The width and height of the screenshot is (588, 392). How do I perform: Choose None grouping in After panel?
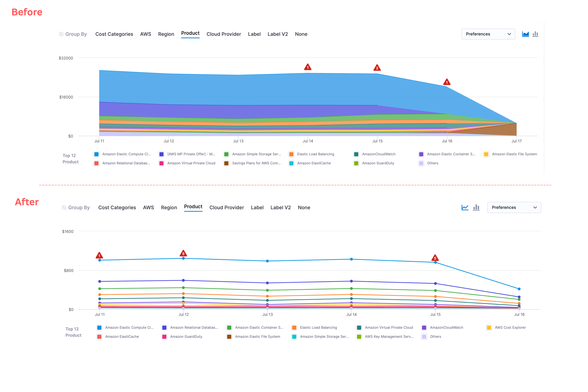pos(304,208)
